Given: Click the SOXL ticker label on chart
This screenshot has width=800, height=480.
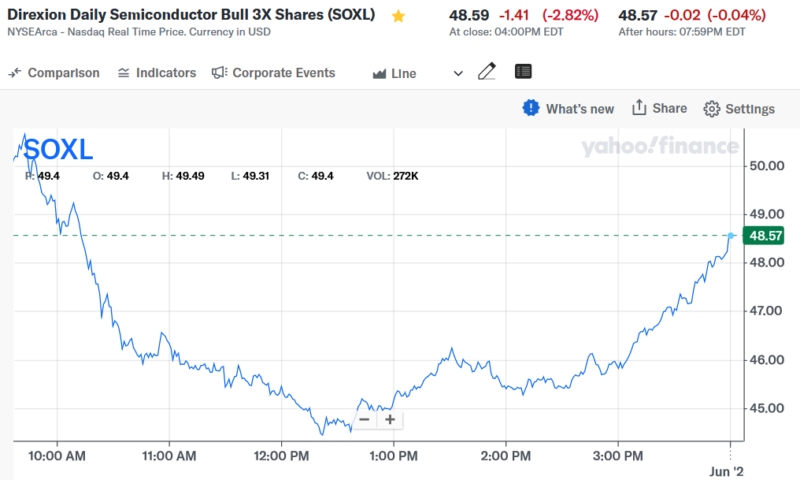Looking at the screenshot, I should [58, 150].
